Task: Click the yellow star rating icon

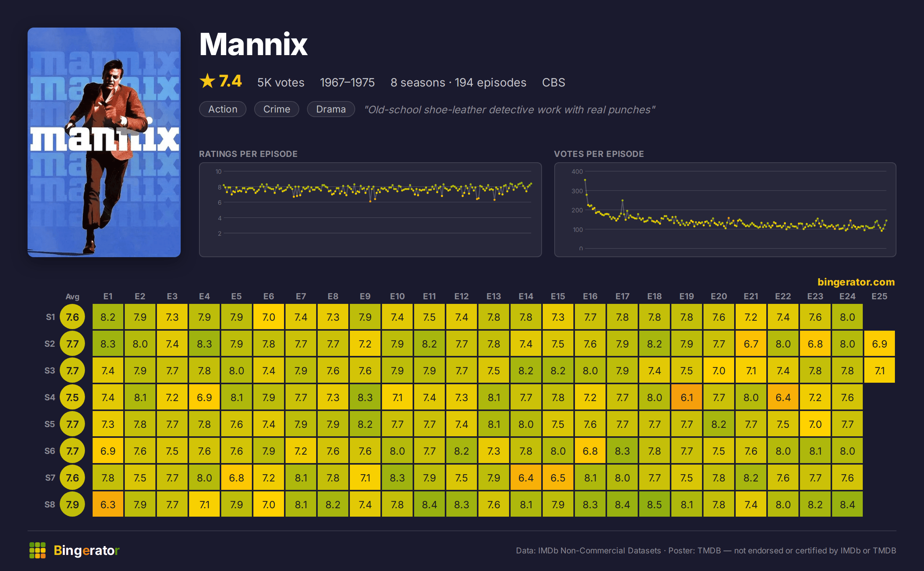Action: click(207, 81)
